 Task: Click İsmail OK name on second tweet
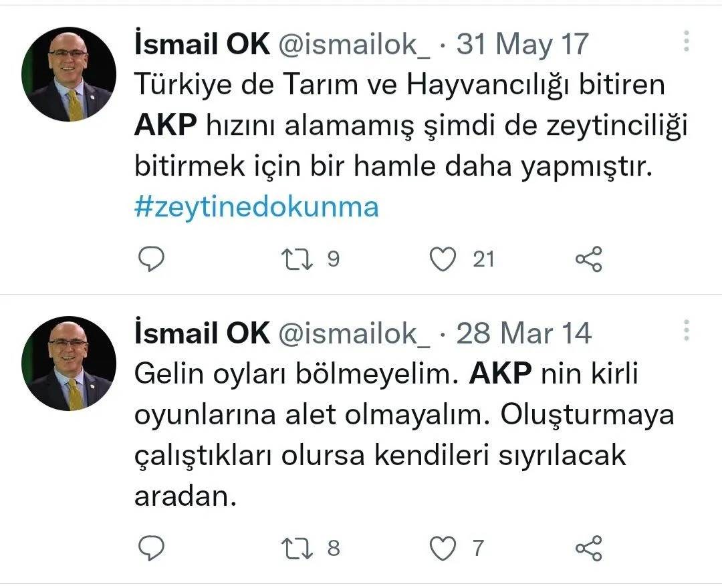pos(202,333)
